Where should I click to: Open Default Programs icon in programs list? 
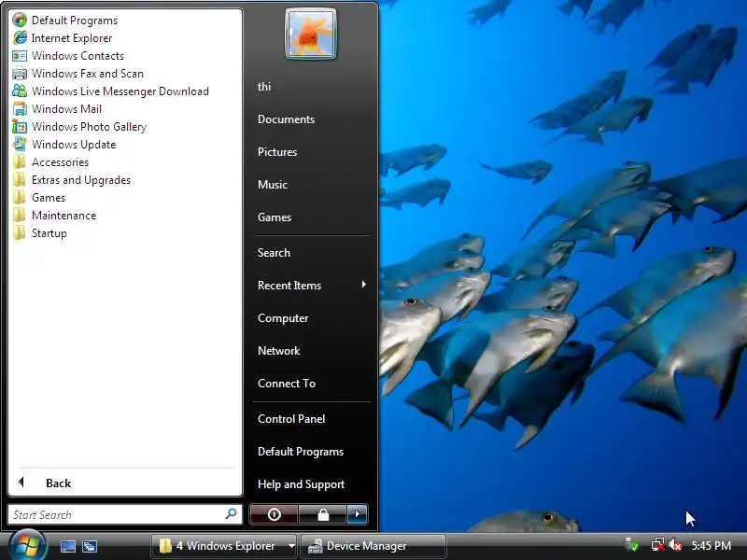tap(20, 20)
